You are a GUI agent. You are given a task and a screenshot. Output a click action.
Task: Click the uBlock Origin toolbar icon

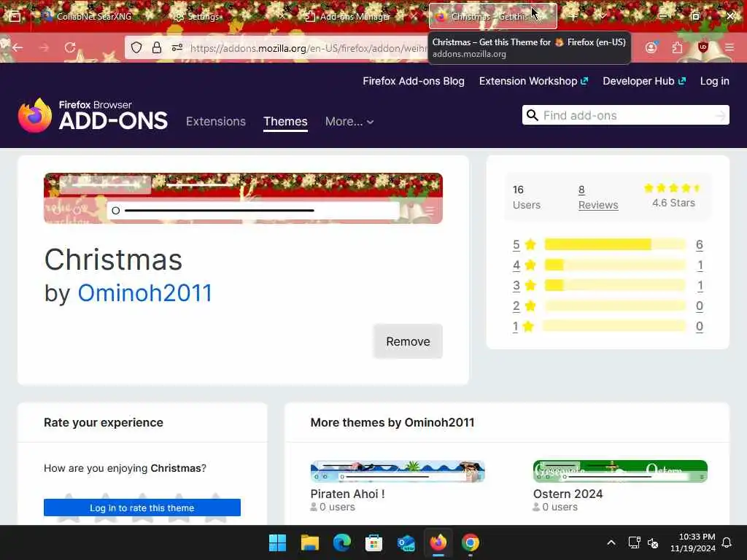[703, 47]
